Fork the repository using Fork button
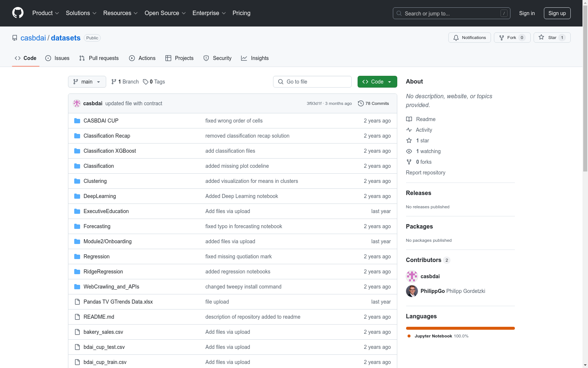Image resolution: width=588 pixels, height=368 pixels. pos(512,38)
